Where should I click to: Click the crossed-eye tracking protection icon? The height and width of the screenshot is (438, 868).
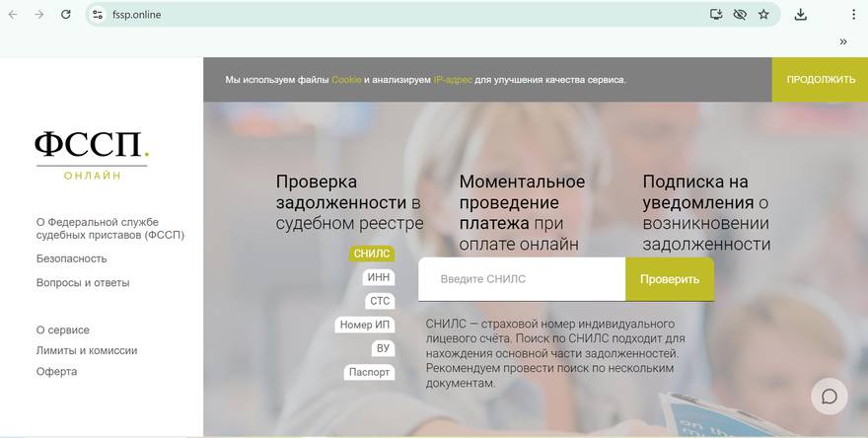[x=740, y=15]
